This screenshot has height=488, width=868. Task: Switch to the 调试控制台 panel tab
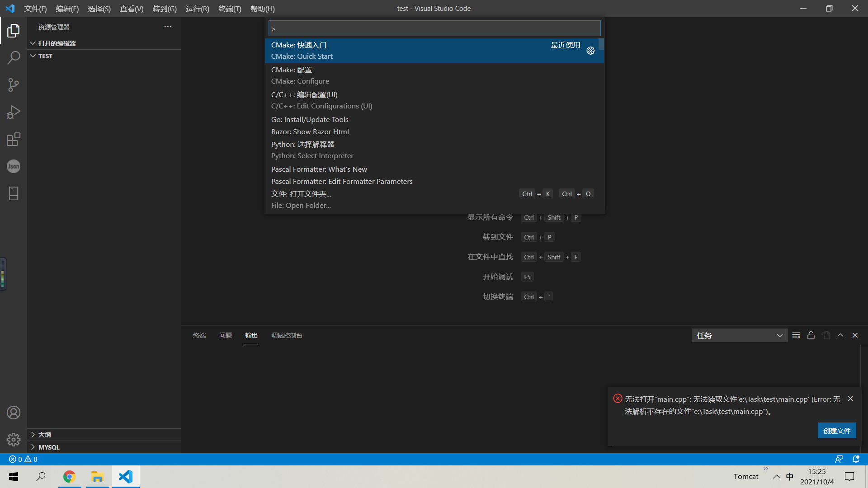287,335
